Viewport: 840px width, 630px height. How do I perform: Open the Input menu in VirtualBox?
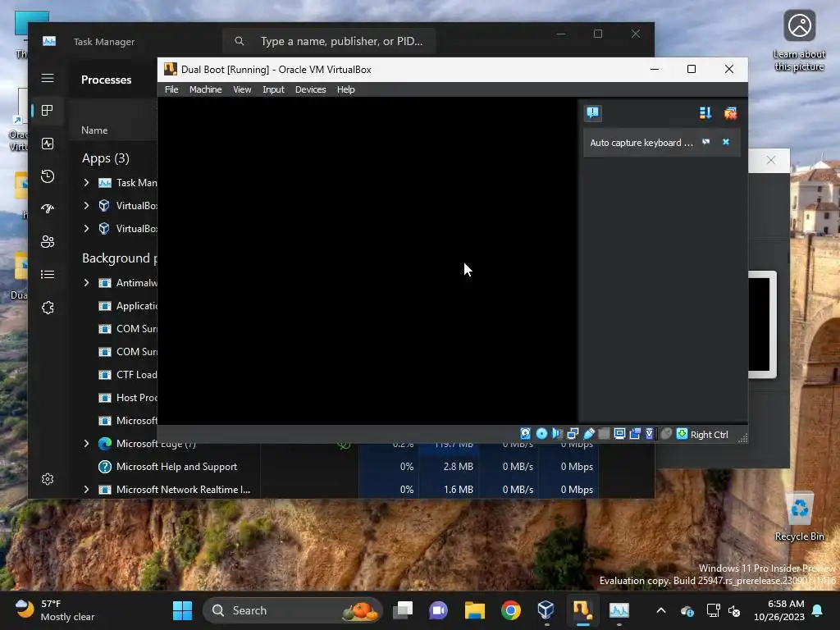point(273,89)
